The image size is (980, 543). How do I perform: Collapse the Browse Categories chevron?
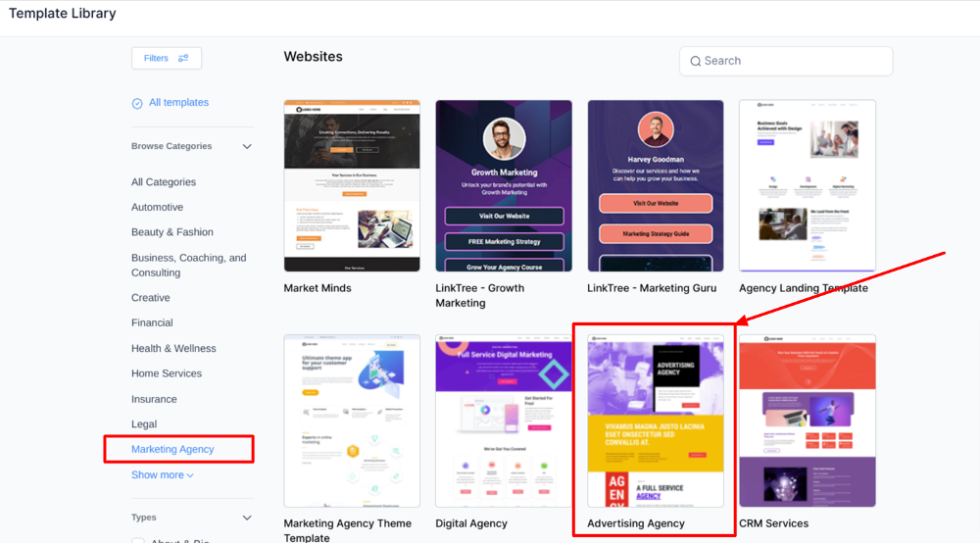click(247, 146)
